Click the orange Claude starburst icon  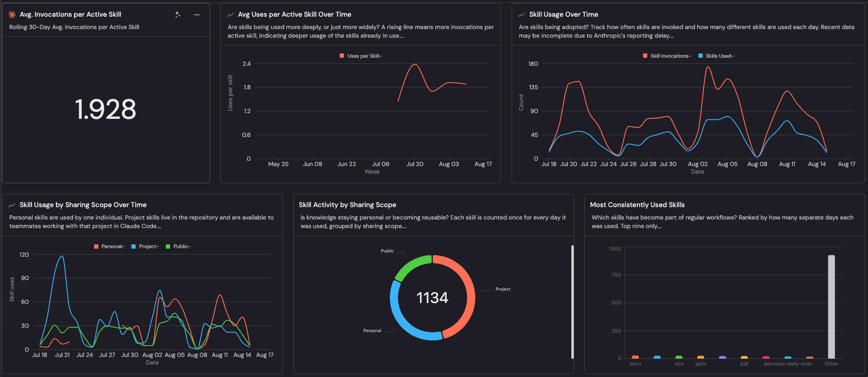tap(12, 15)
